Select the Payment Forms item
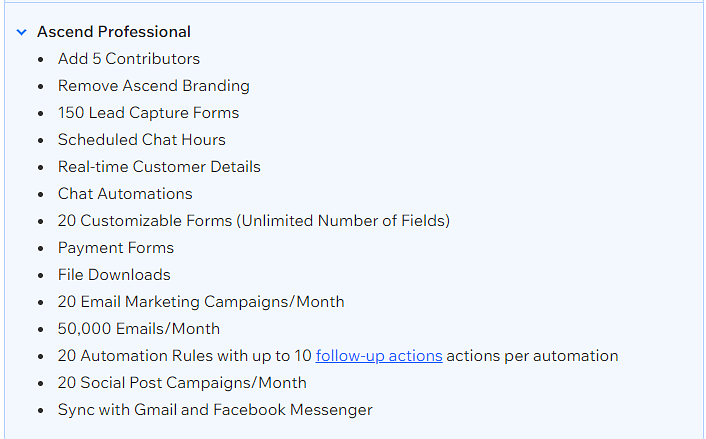This screenshot has height=439, width=706. (x=116, y=248)
